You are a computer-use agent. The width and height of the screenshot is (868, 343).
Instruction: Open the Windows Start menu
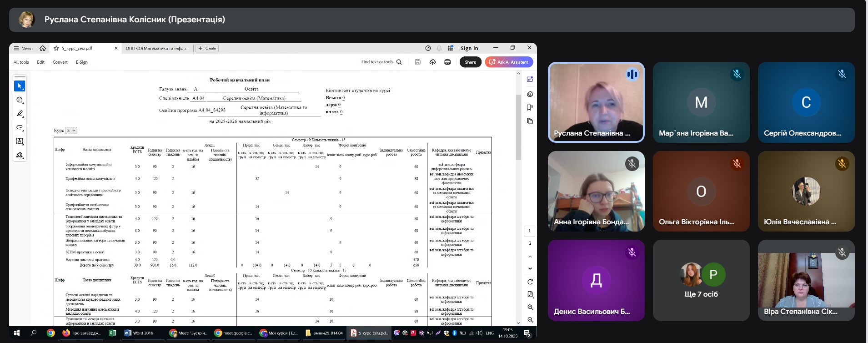pyautogui.click(x=17, y=333)
